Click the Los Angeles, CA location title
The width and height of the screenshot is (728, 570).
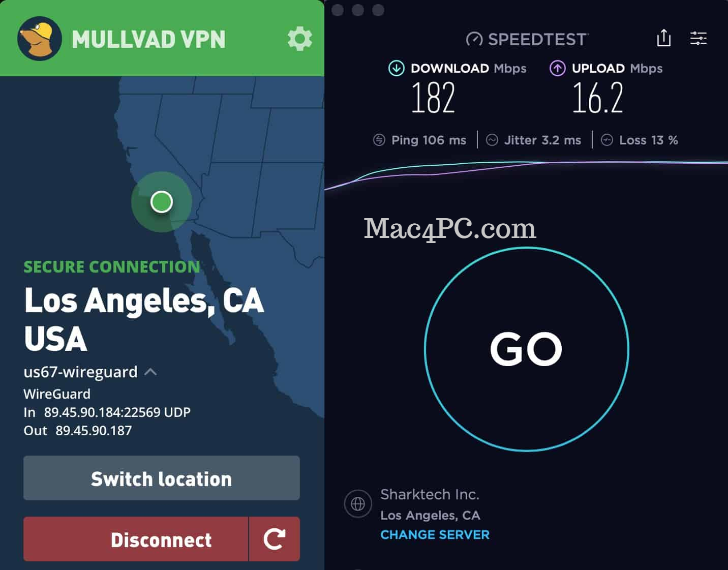144,301
